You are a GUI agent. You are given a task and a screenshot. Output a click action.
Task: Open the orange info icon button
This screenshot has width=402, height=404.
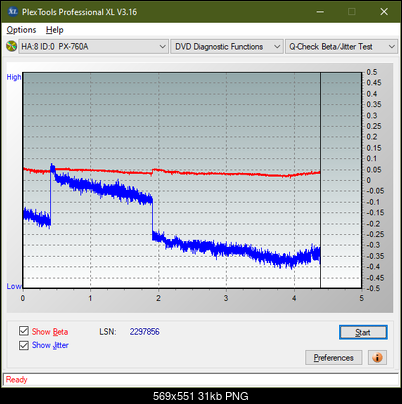[377, 358]
